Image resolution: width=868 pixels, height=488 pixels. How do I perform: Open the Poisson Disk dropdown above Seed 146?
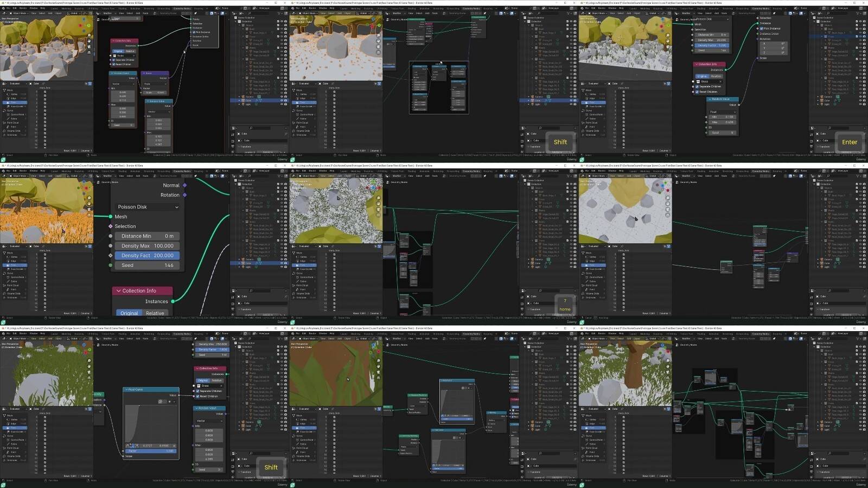148,207
